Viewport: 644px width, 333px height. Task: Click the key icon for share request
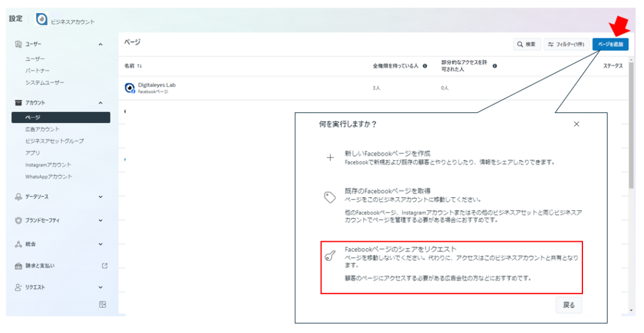click(330, 256)
